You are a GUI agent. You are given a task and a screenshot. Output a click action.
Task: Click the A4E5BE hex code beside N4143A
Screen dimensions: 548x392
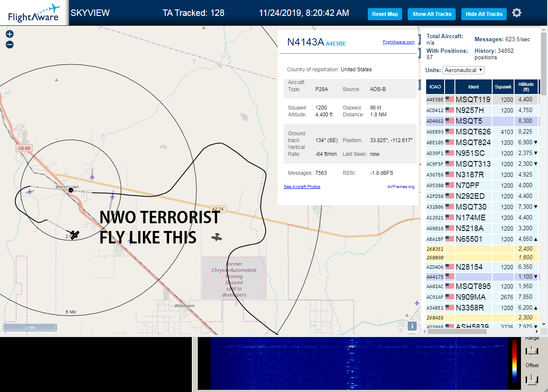pos(336,43)
